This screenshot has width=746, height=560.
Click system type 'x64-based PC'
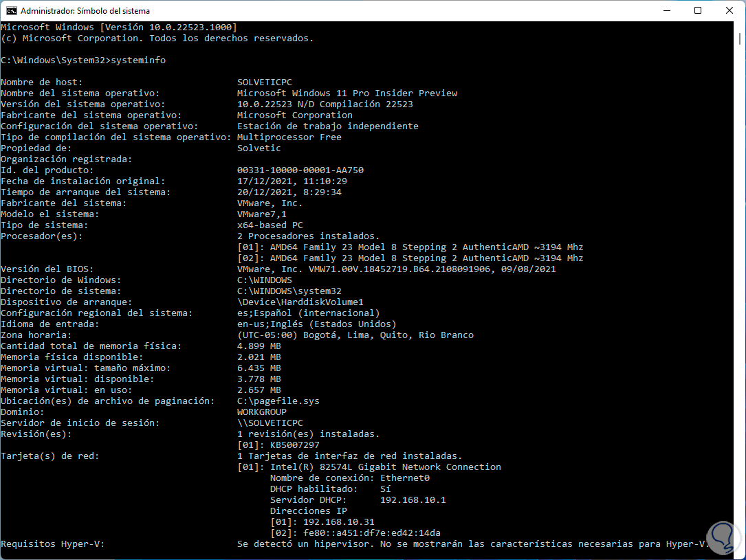pos(270,225)
